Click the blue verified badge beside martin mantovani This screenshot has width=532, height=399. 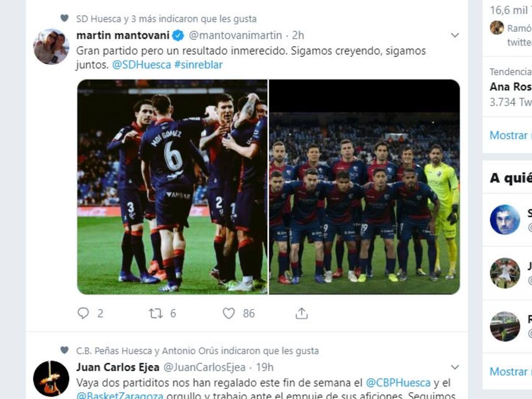[178, 35]
